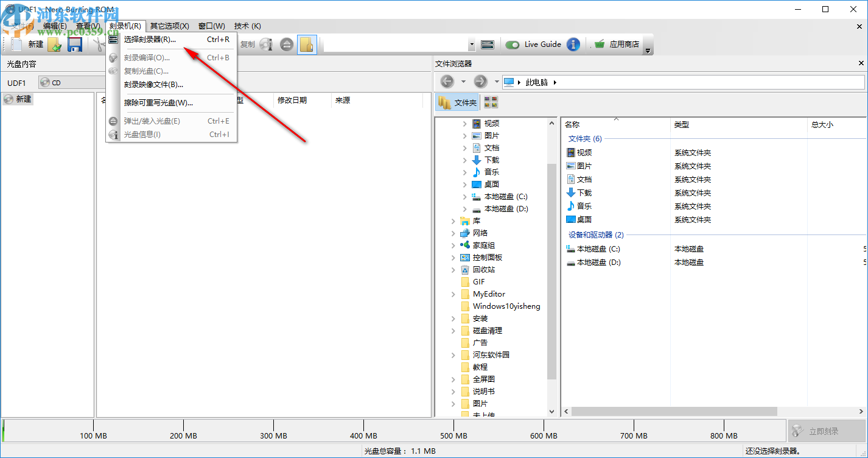Click the folder tree vertical scrollbar thumb
Image resolution: width=868 pixels, height=458 pixels.
click(552, 271)
